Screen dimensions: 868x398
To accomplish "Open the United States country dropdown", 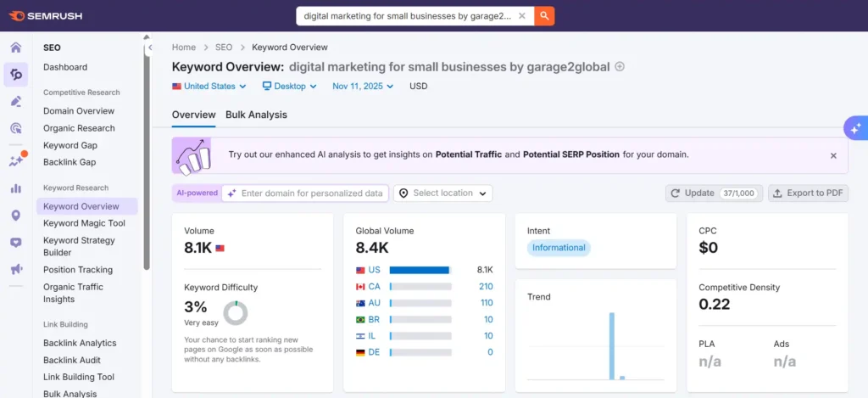I will click(211, 86).
